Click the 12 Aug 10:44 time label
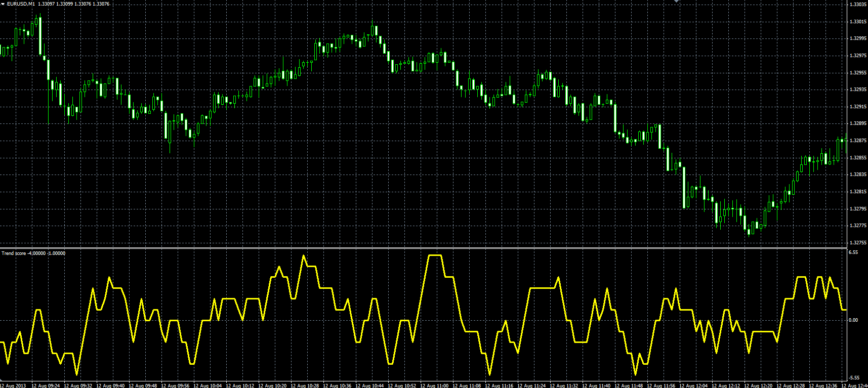The image size is (868, 388). (369, 385)
